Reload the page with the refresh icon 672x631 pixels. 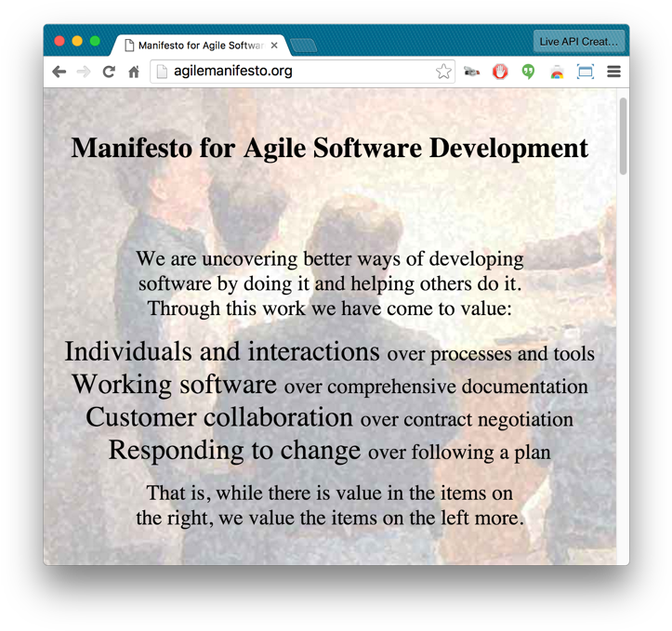pos(109,72)
